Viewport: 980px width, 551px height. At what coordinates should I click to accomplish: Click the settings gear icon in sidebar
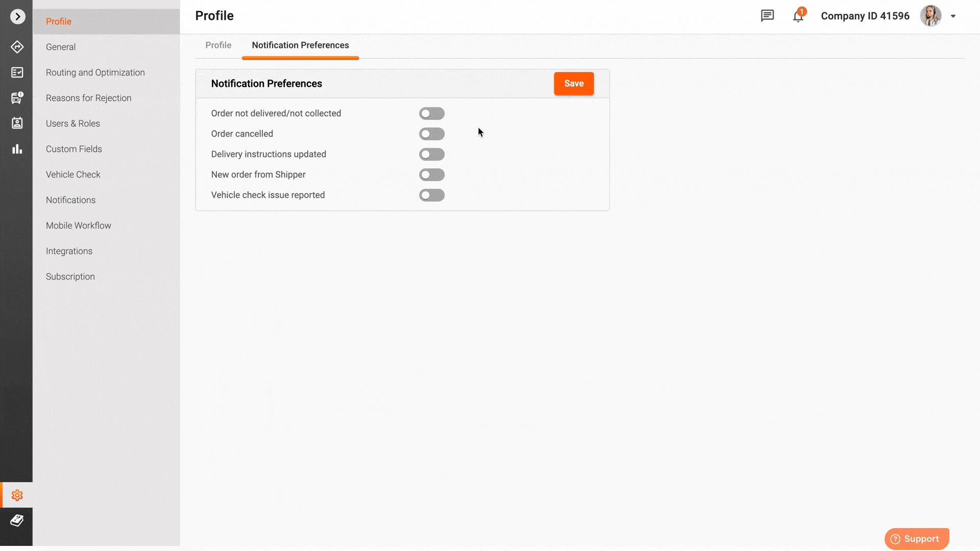coord(17,495)
